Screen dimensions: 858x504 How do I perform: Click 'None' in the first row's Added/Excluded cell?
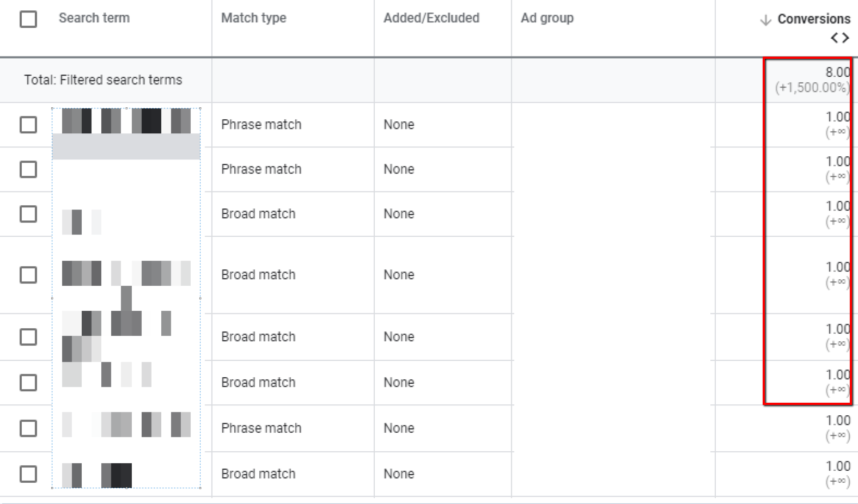[x=399, y=125]
